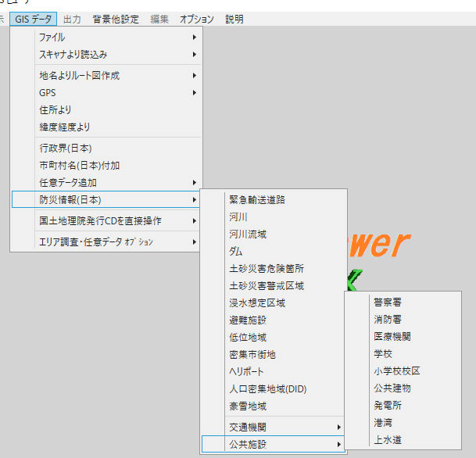Select 警察署 from public facilities

(388, 302)
